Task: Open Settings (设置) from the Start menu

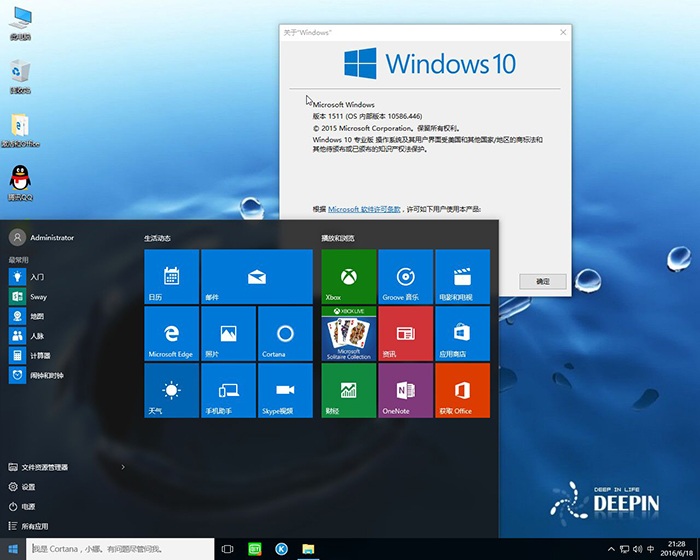Action: coord(28,487)
